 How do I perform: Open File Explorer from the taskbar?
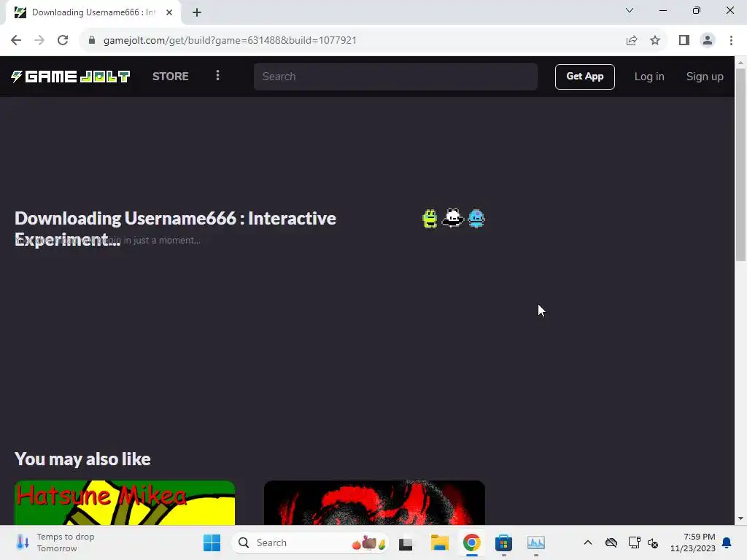click(x=440, y=542)
